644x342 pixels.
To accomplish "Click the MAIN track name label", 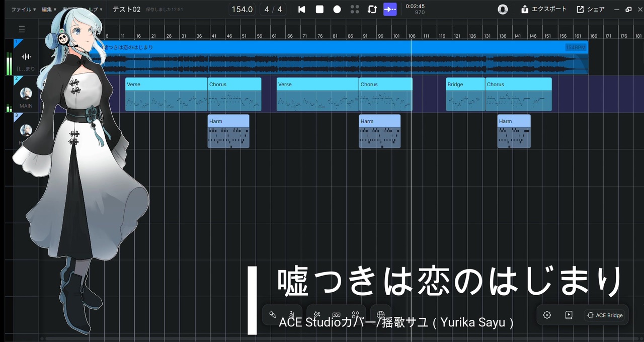I will [x=26, y=106].
